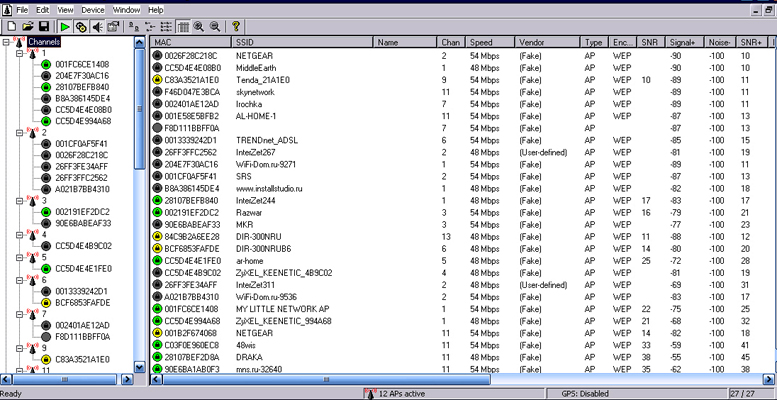Click the Zoom Out magnifier icon
Viewport: 777px width, 400px height.
pos(215,26)
